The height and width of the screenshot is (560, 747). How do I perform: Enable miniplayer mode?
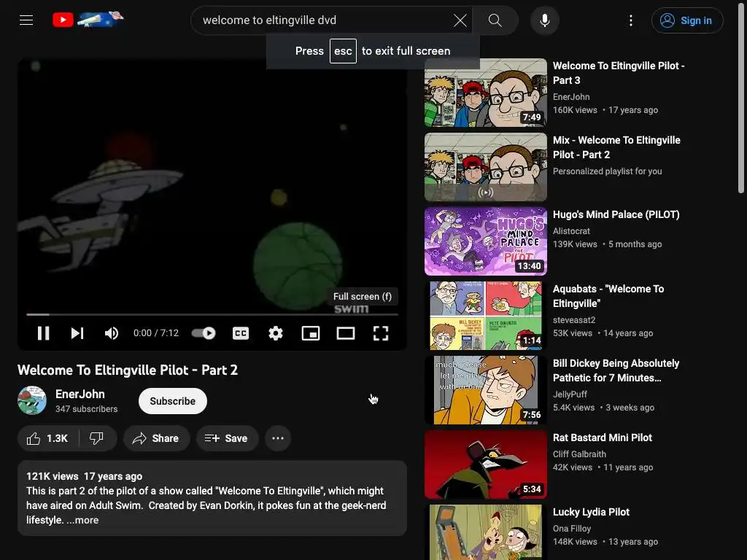coord(311,332)
